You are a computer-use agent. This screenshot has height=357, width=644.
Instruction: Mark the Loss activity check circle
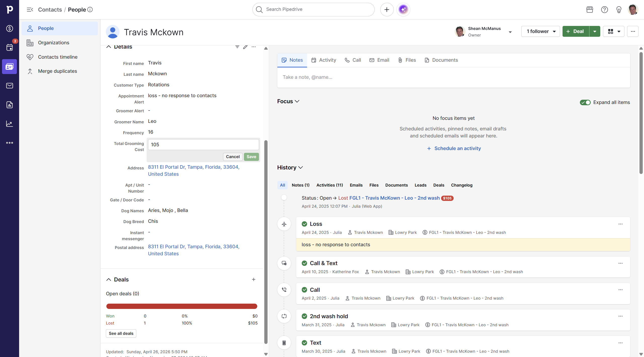click(304, 224)
